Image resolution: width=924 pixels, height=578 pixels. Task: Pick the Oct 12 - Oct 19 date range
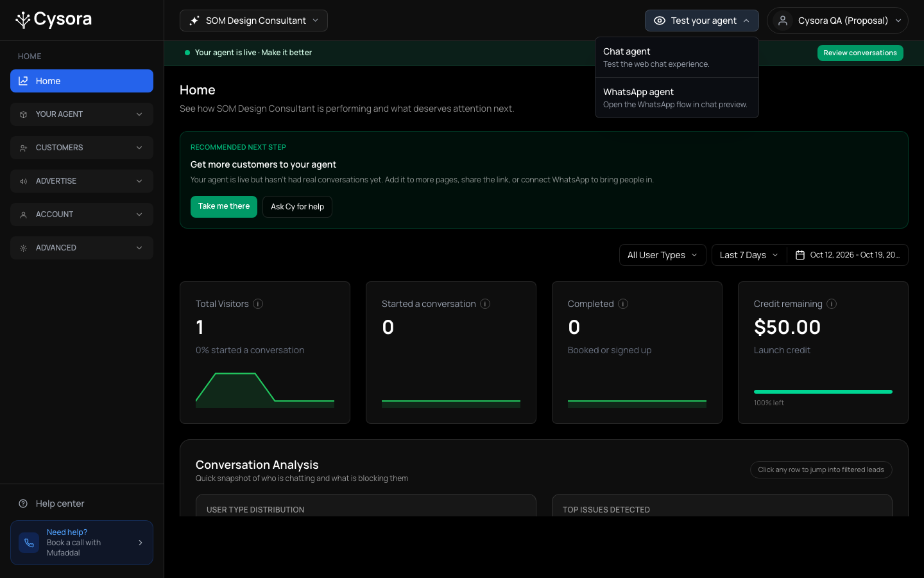tap(848, 255)
